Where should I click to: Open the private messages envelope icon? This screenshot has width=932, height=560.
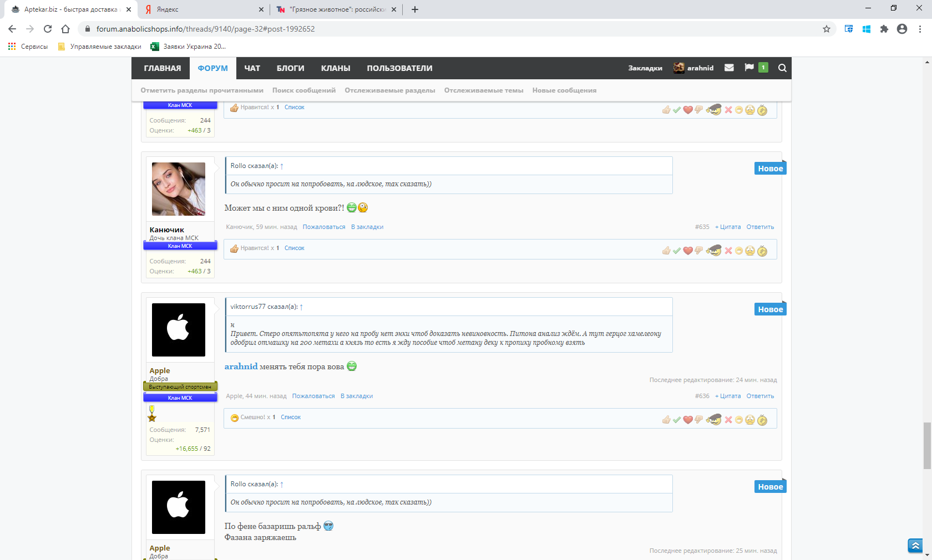click(729, 68)
